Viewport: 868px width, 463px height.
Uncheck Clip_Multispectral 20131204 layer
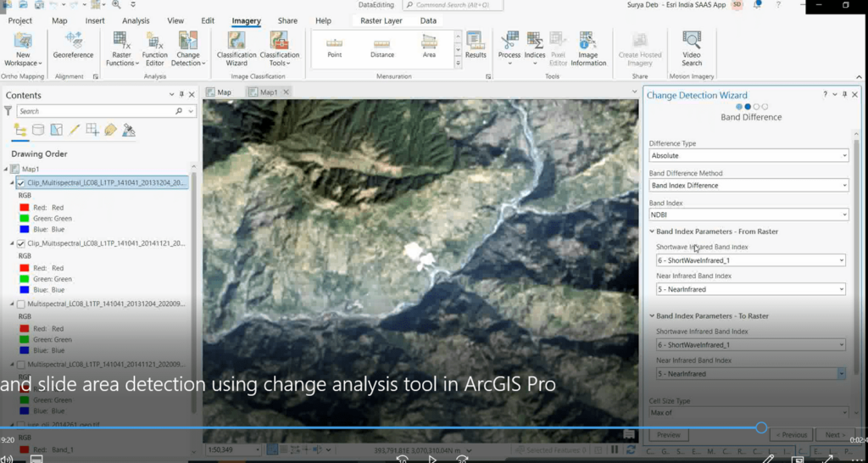click(21, 183)
